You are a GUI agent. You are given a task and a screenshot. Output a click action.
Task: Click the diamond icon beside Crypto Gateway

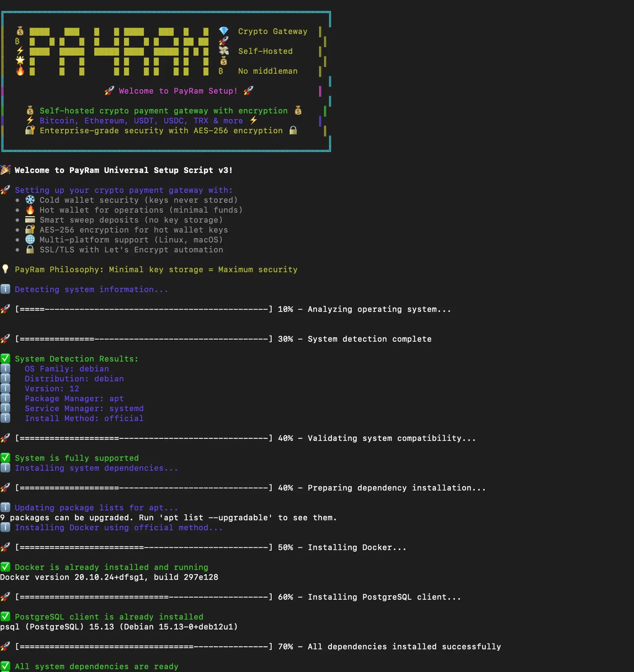[x=223, y=31]
